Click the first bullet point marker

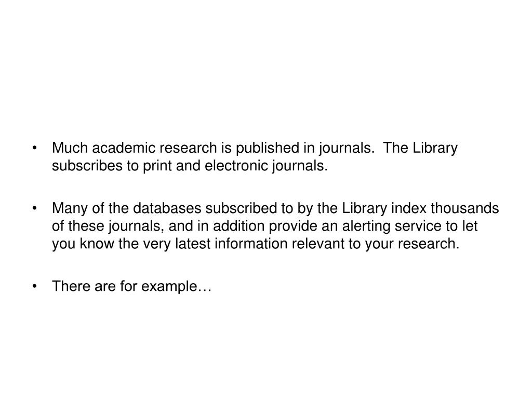(x=35, y=148)
